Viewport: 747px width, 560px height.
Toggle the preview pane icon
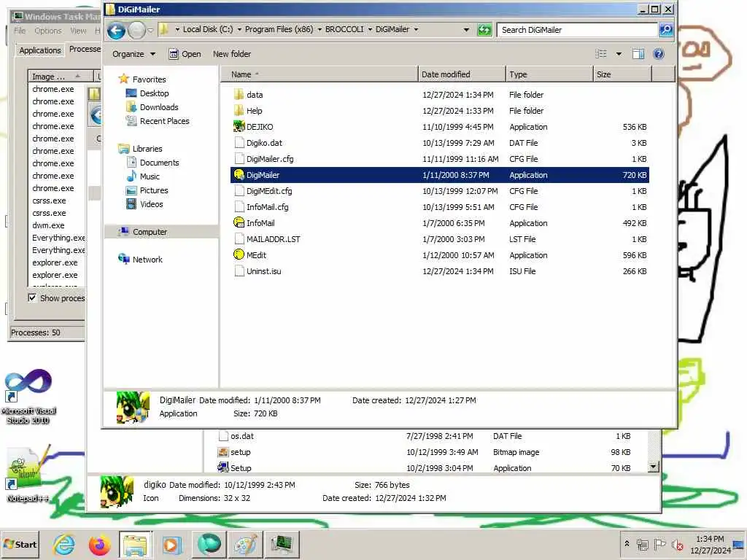point(638,54)
